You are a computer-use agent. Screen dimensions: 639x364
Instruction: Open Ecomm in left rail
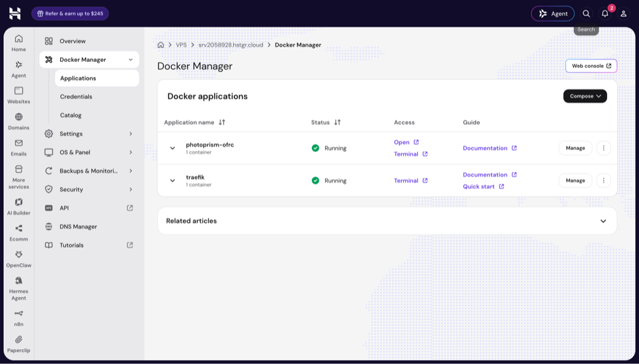[x=19, y=232]
